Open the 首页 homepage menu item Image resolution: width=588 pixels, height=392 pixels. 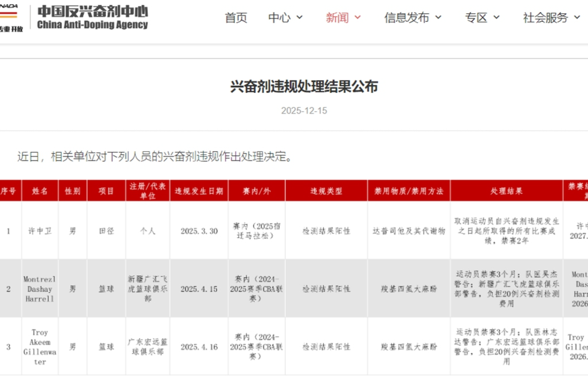point(235,18)
